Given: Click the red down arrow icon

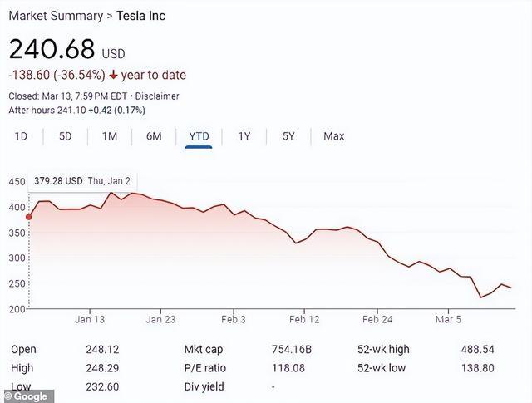Looking at the screenshot, I should 113,76.
